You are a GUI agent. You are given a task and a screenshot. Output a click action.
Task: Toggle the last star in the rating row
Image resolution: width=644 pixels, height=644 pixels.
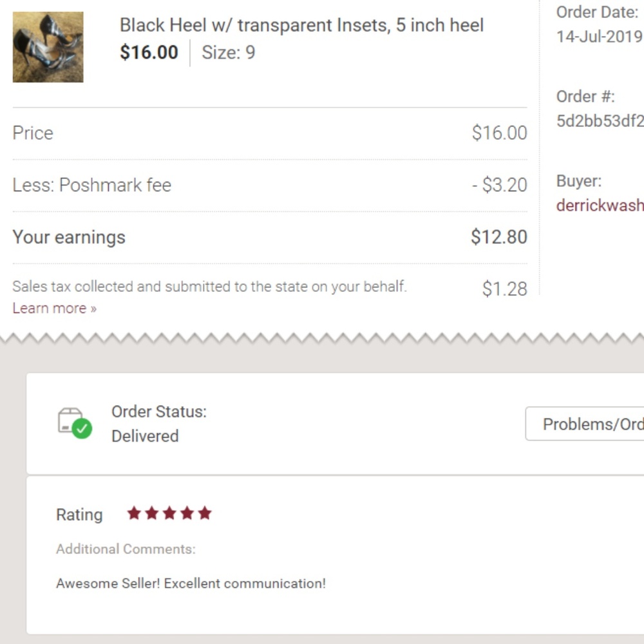point(204,513)
